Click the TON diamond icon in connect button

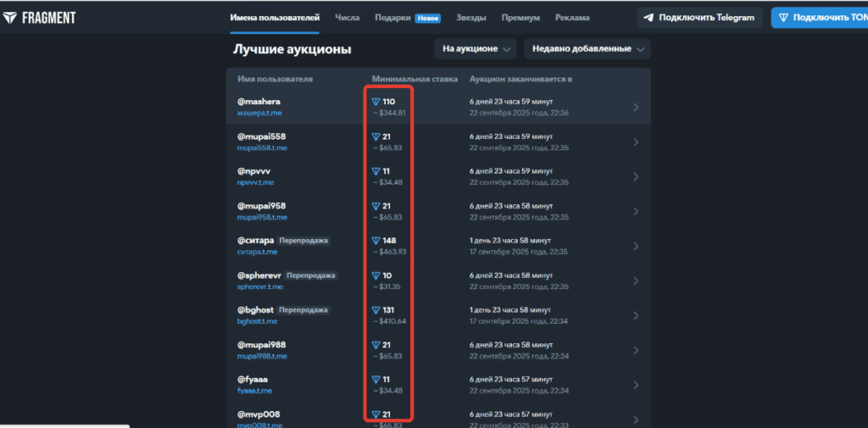783,18
